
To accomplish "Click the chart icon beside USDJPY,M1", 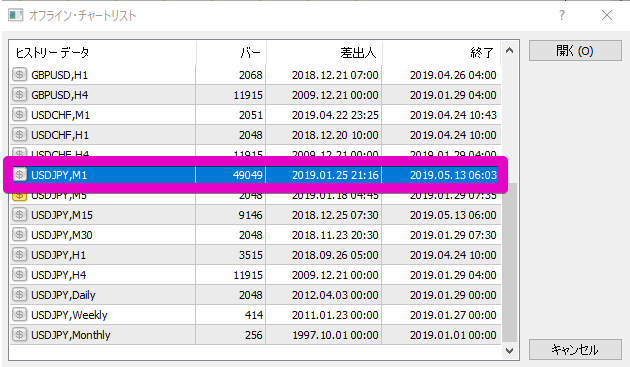I will pos(19,175).
